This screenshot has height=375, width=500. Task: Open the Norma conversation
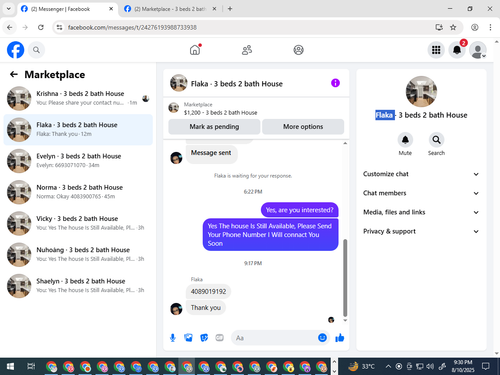78,192
